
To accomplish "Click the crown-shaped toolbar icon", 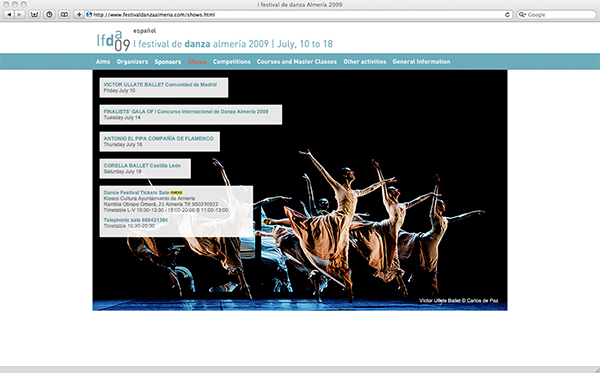I will (x=34, y=15).
